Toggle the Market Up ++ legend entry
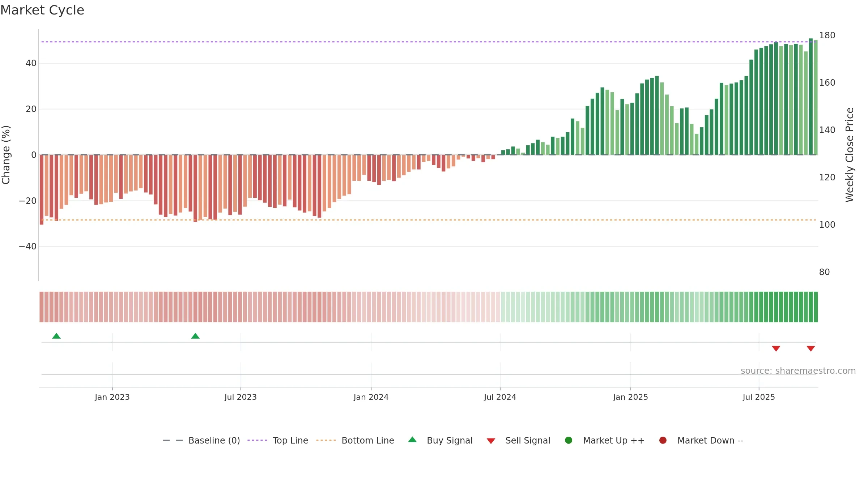Screen dimensions: 868x488 pos(604,440)
